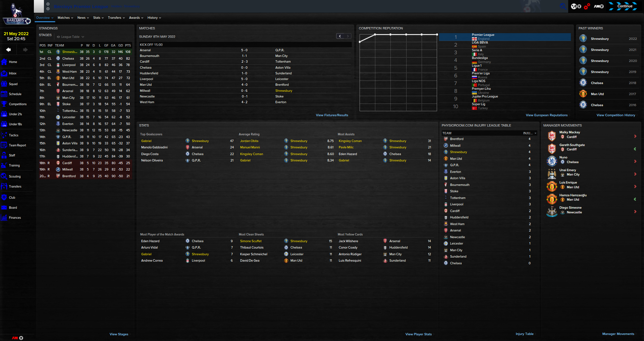
Task: Open the Club shield icon
Action: (x=4, y=197)
